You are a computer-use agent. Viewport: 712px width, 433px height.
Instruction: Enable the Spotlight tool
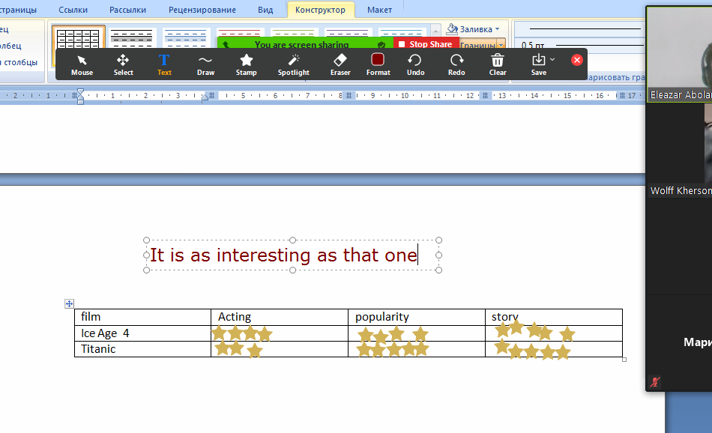tap(293, 64)
